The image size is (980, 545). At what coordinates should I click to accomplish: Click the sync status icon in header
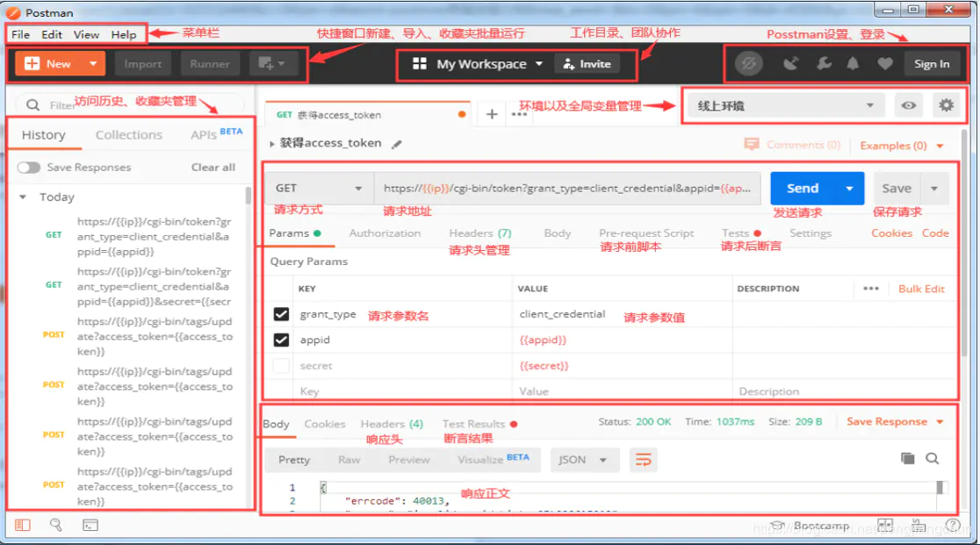tap(748, 64)
